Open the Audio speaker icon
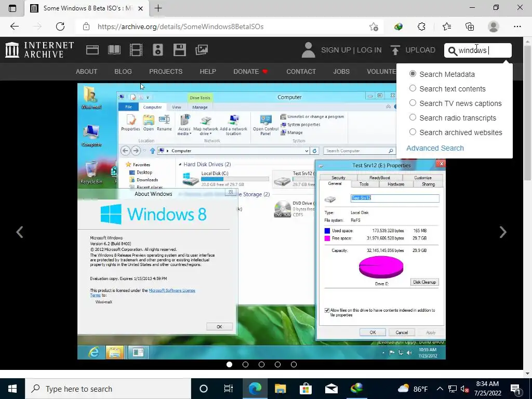Image resolution: width=532 pixels, height=399 pixels. tap(158, 50)
